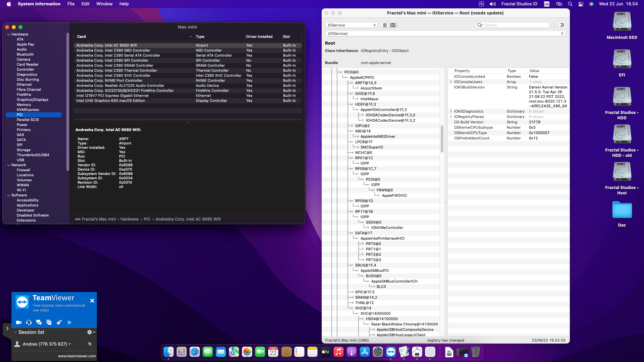Expand the IORegistryPlanes dictionary property

451,117
